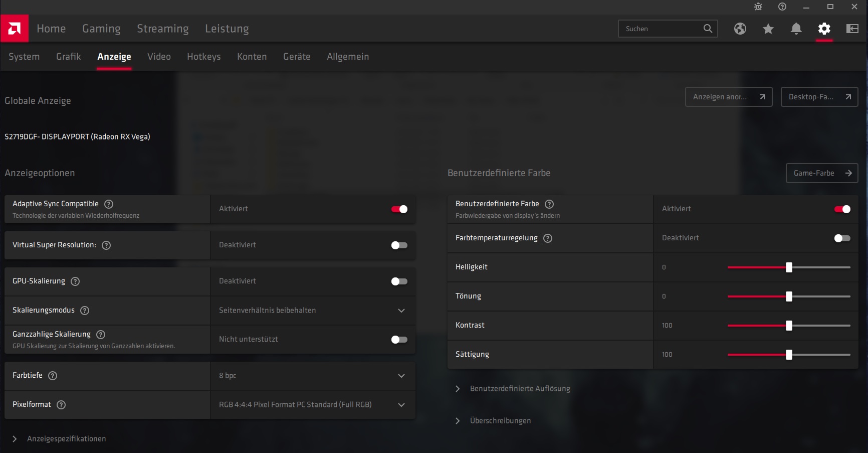Screen dimensions: 868x453
Task: Switch to the Grafik tab
Action: [x=68, y=57]
